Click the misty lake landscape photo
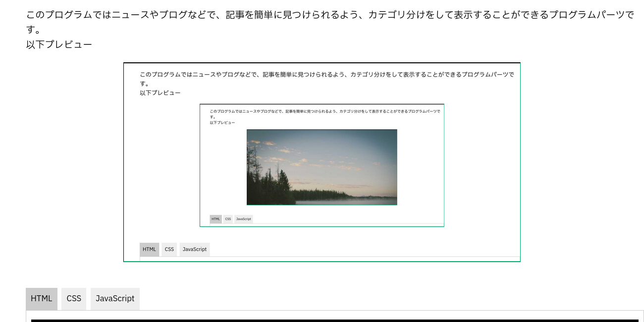This screenshot has height=322, width=644. coord(322,167)
